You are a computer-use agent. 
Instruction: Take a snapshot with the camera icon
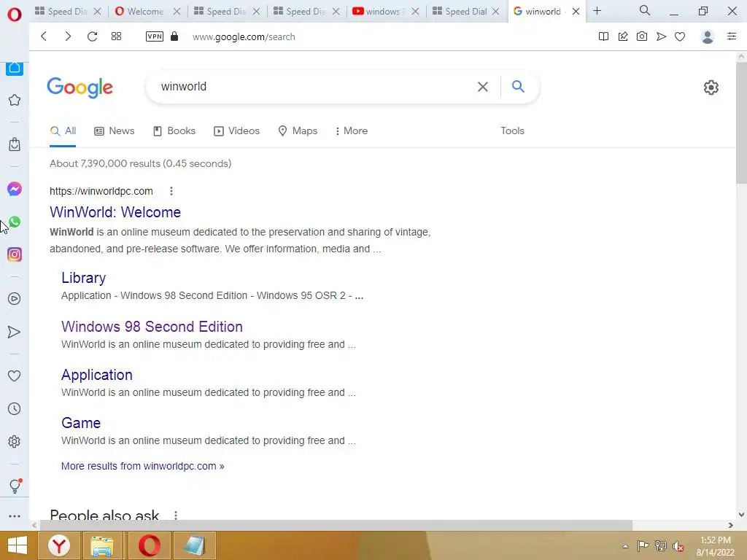[642, 36]
